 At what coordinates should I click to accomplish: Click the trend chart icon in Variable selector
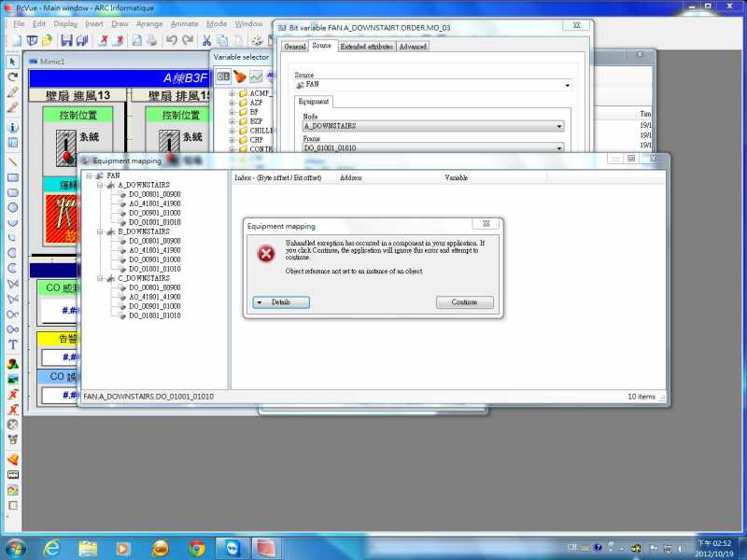click(256, 77)
